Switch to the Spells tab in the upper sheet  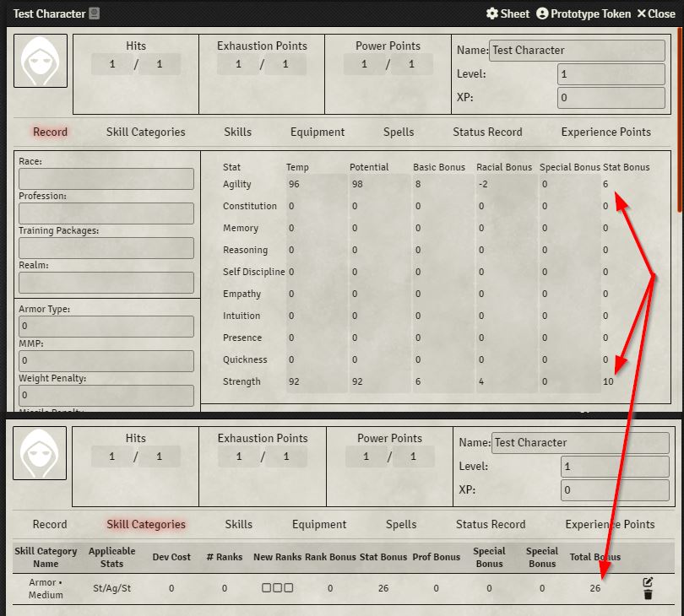point(399,132)
